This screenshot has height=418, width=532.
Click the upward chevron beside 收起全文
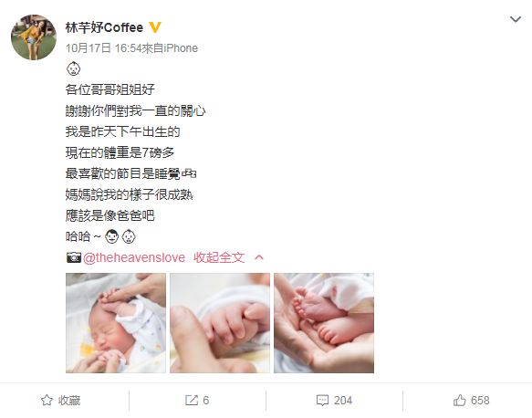[259, 257]
